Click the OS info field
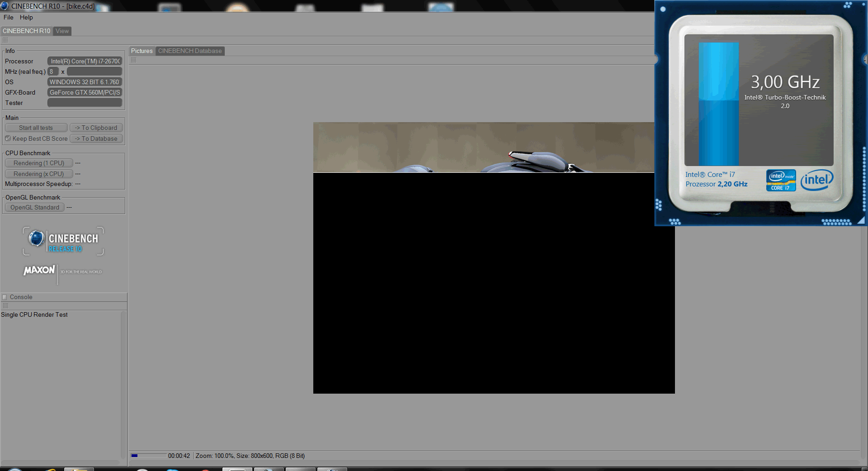The width and height of the screenshot is (868, 471). tap(85, 82)
